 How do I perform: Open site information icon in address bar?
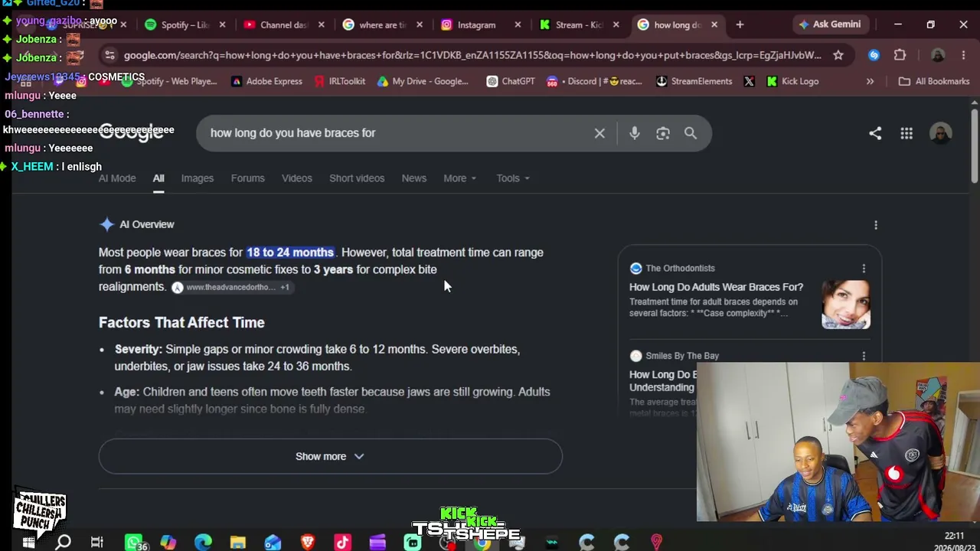pyautogui.click(x=109, y=55)
